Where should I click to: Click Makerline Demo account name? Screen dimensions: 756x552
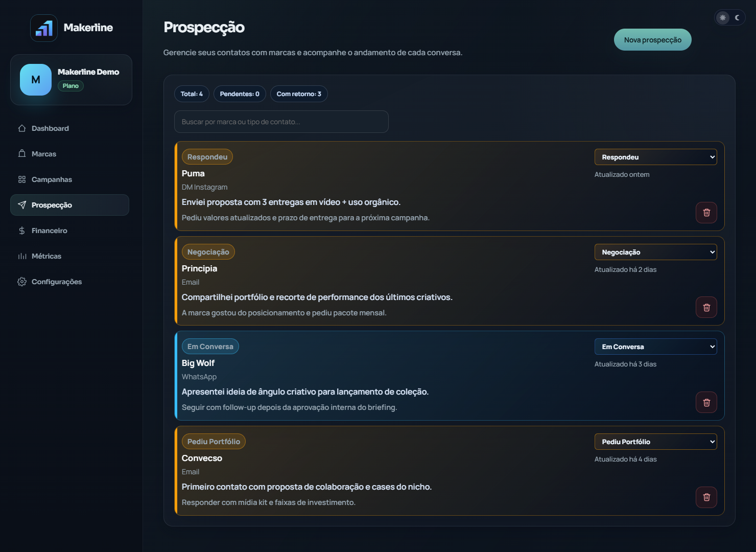88,72
